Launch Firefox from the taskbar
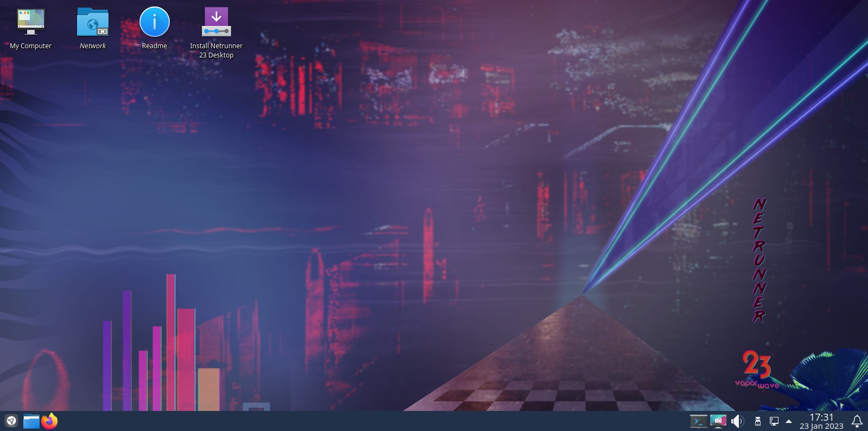Screen dimensions: 868x431 (x=49, y=421)
